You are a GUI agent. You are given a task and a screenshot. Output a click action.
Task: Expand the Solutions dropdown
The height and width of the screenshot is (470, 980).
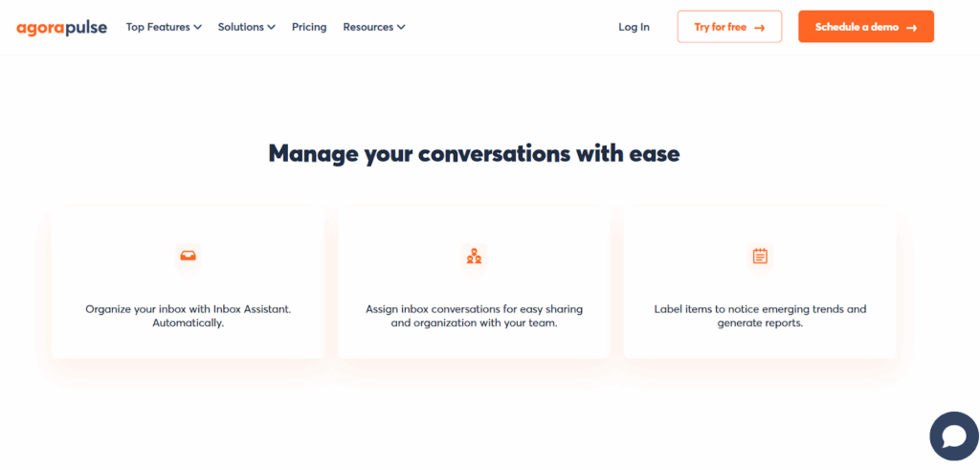tap(246, 28)
